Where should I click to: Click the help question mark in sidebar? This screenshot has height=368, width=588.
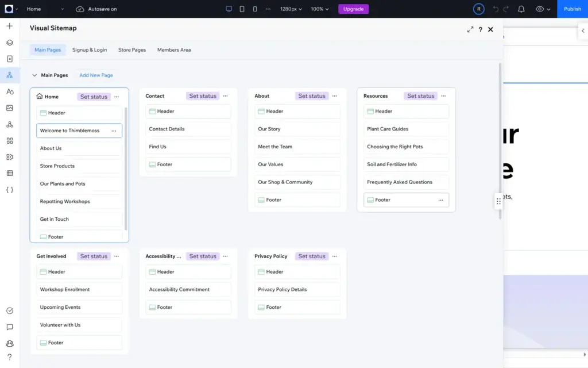point(10,356)
